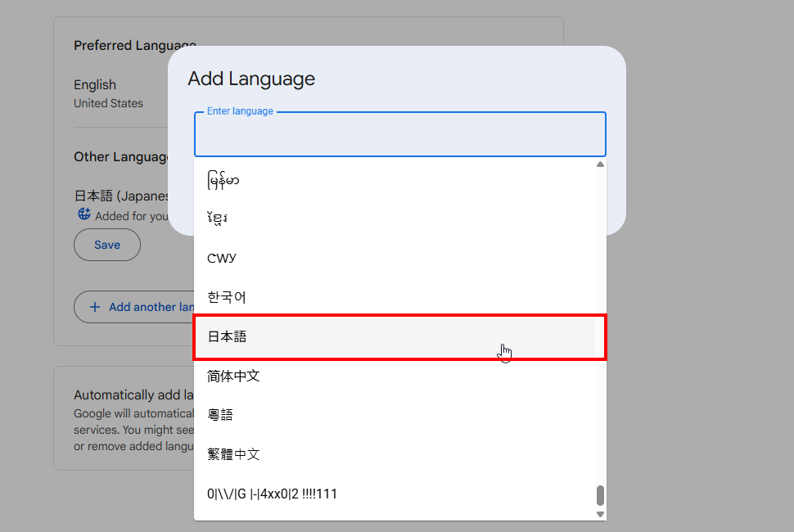This screenshot has width=794, height=532.
Task: Select the 0|\/|G |-|4xx0|2 !!!!111 language option
Action: 394,494
